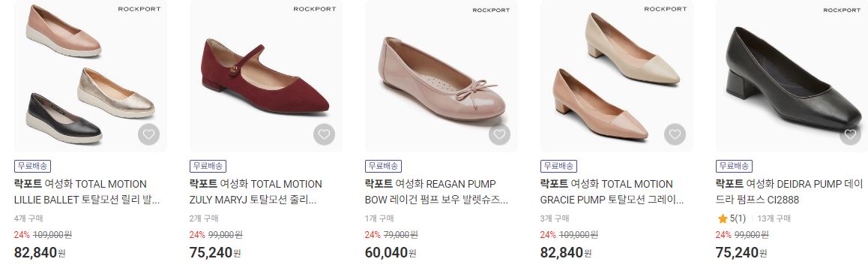Click Rockport logo on Zuly Maryj image
This screenshot has height=271, width=868.
click(315, 9)
